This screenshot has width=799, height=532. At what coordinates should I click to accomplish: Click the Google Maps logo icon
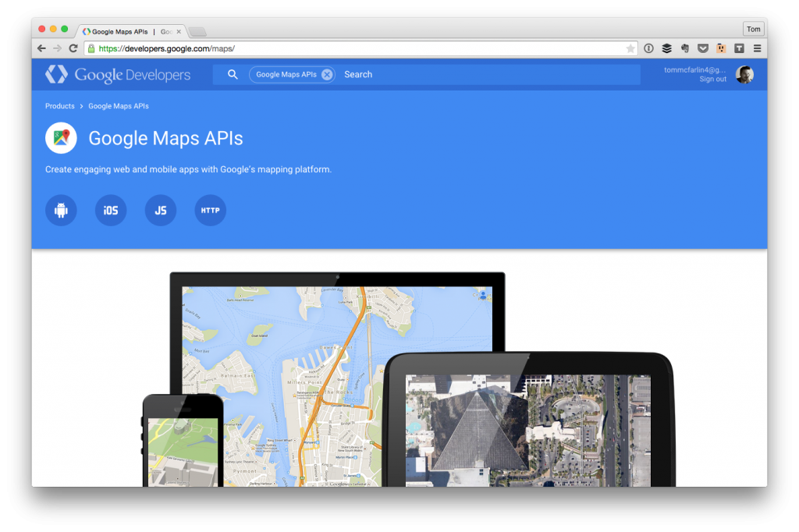pos(61,137)
